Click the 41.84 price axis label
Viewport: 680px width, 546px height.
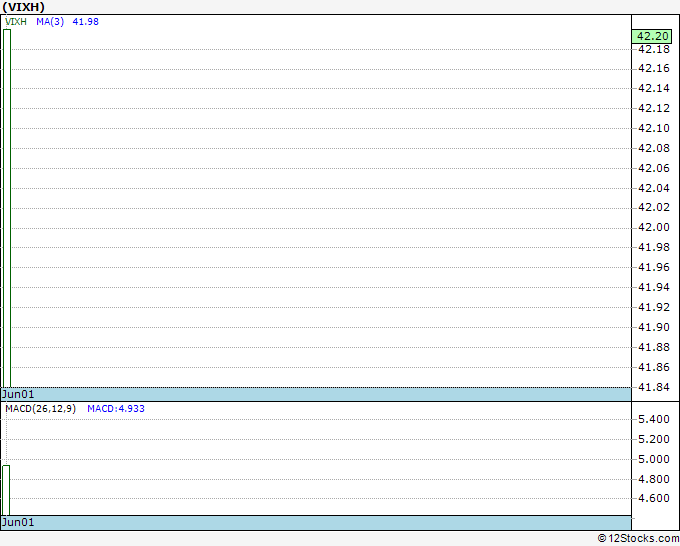point(654,387)
